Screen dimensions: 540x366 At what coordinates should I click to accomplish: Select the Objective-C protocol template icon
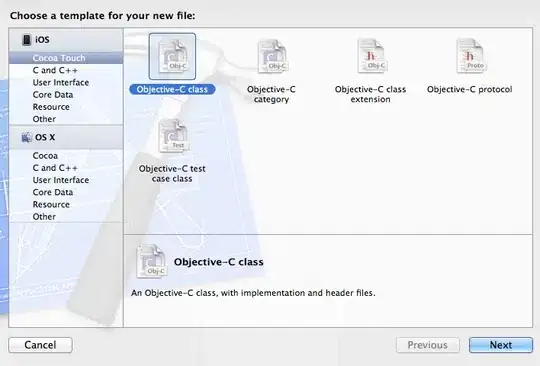(x=470, y=56)
